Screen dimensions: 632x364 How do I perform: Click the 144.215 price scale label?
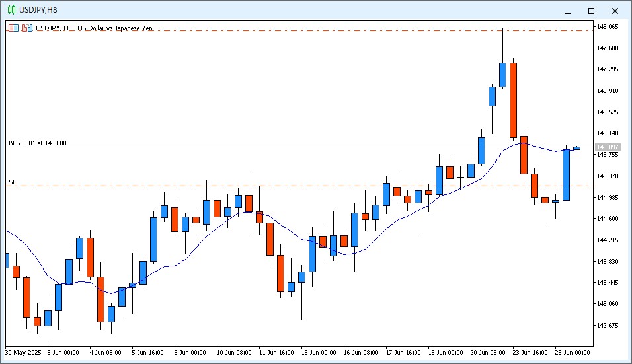pyautogui.click(x=608, y=240)
